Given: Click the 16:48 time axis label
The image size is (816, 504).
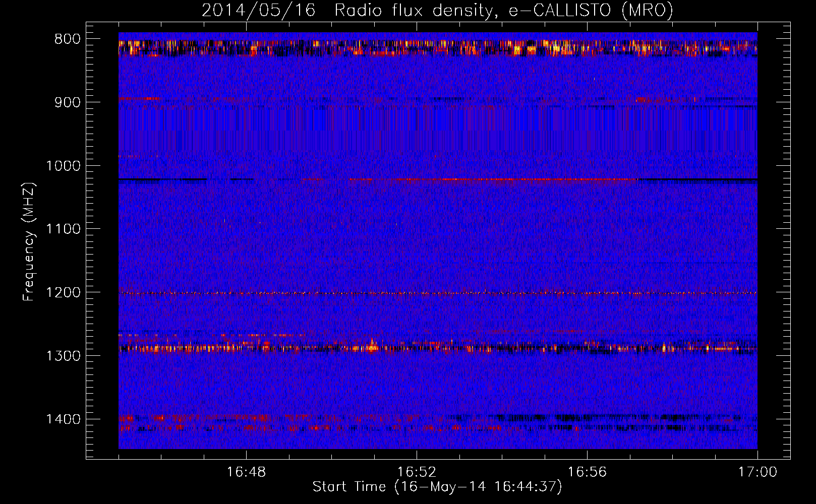Looking at the screenshot, I should pyautogui.click(x=247, y=472).
